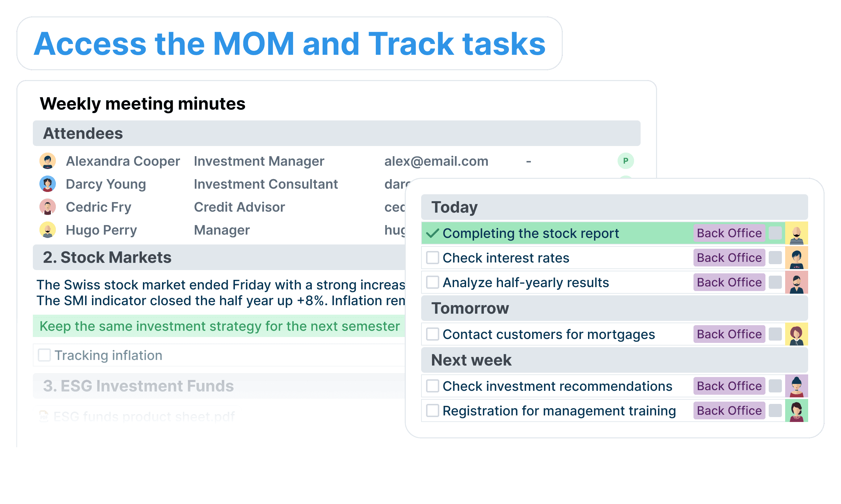This screenshot has width=841, height=504.
Task: Click assignee avatar on Check interest rates
Action: [x=796, y=258]
